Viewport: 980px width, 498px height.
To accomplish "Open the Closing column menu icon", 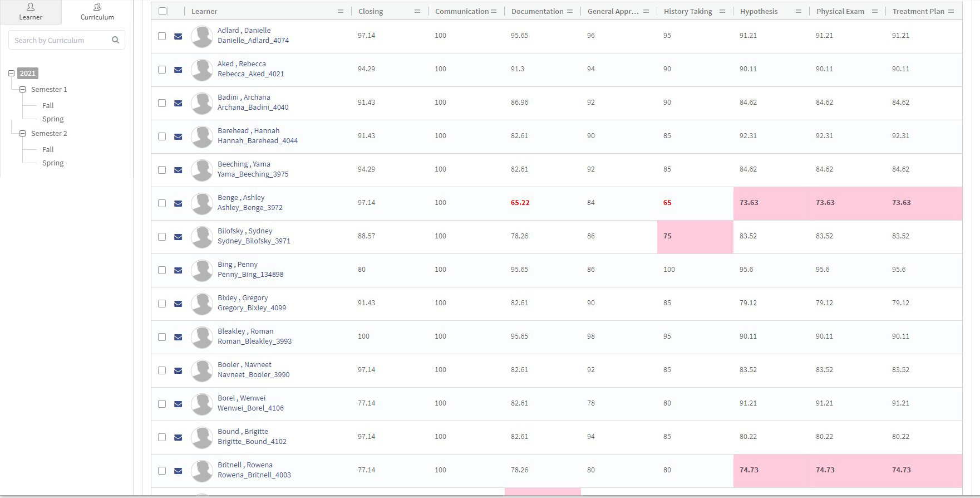I will click(417, 11).
